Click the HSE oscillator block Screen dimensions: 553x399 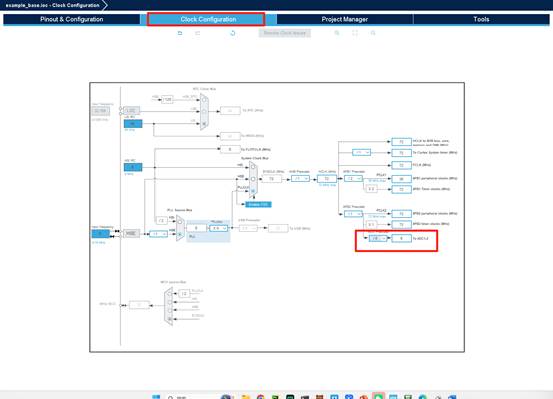[x=131, y=234]
